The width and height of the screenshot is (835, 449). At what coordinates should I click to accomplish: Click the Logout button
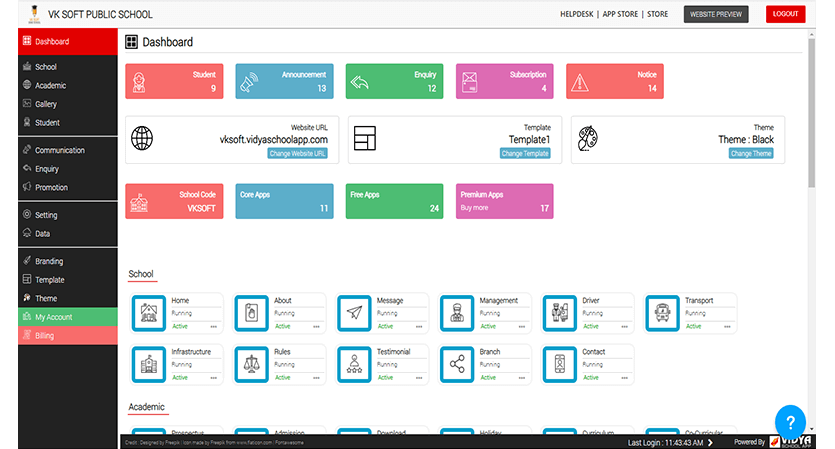(x=785, y=14)
